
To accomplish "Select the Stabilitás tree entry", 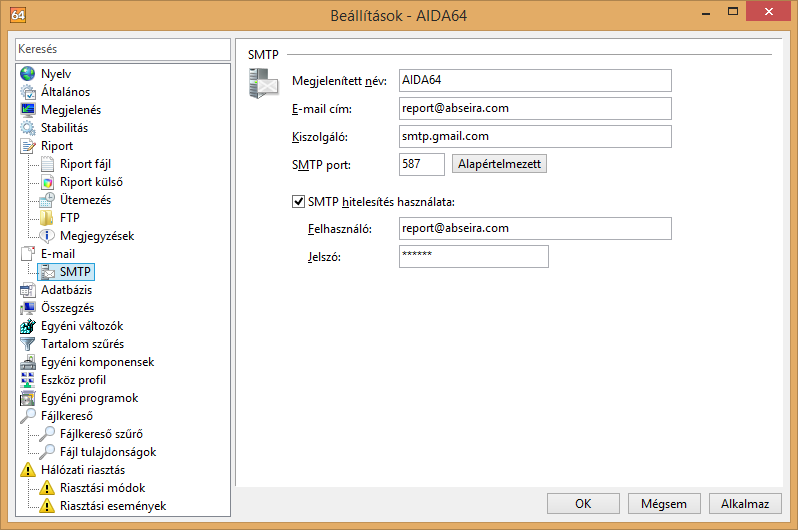I will pyautogui.click(x=64, y=128).
